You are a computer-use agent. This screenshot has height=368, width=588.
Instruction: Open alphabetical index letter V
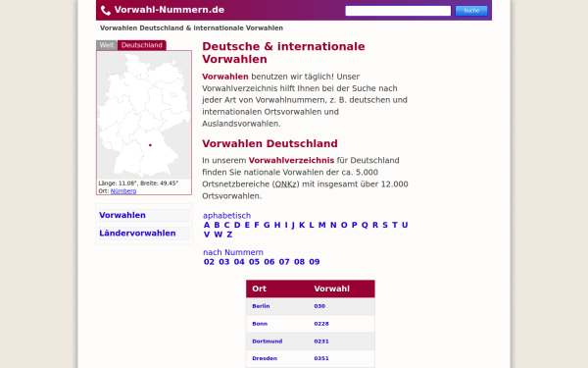[x=207, y=235]
